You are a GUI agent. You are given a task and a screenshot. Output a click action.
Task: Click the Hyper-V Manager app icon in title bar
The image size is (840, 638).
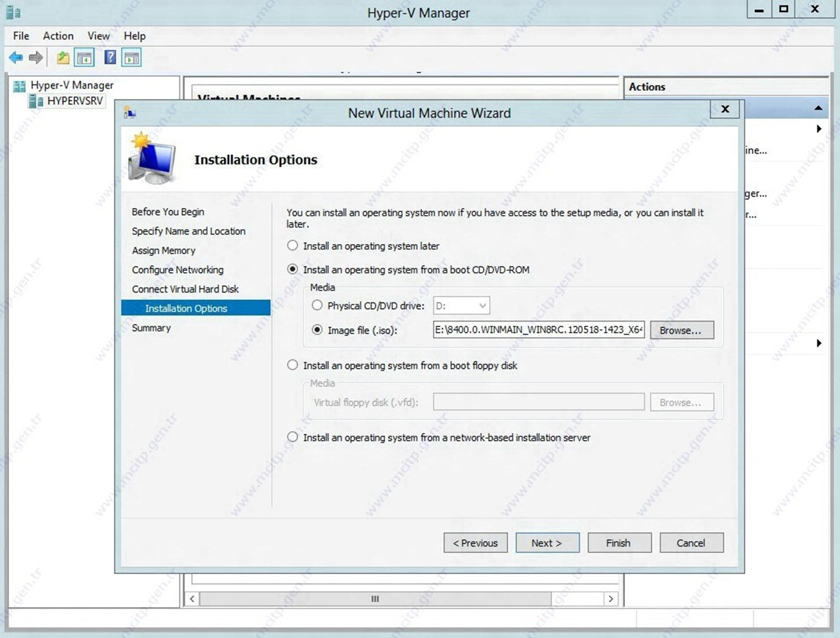coord(13,13)
